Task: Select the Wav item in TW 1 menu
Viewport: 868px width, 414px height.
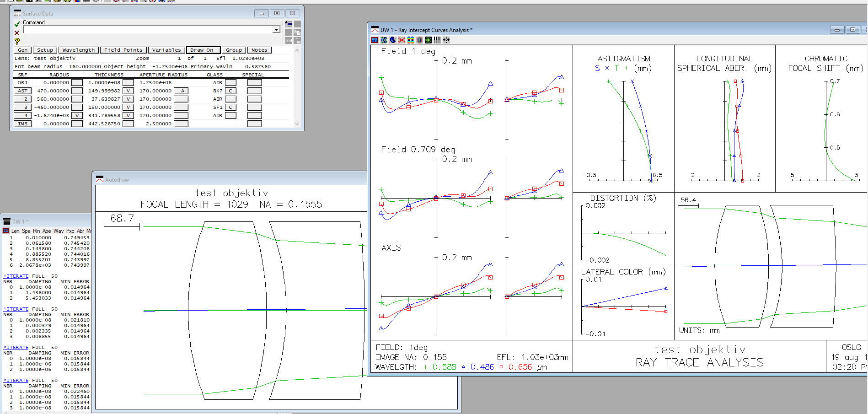Action: [59, 231]
